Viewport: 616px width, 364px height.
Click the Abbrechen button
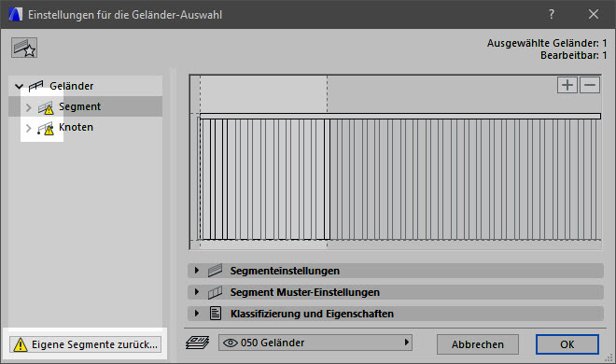click(478, 344)
